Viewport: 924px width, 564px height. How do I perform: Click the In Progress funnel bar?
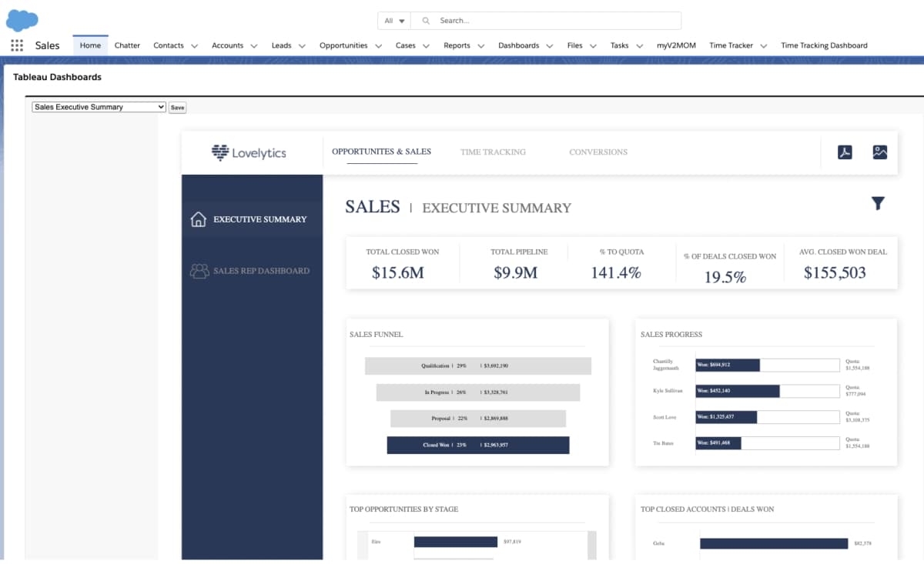(x=478, y=392)
